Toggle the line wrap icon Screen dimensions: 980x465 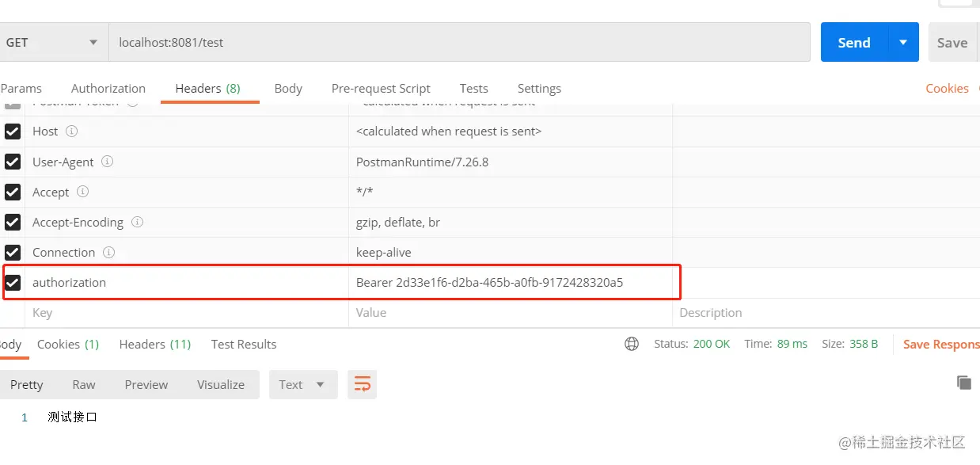click(x=363, y=385)
